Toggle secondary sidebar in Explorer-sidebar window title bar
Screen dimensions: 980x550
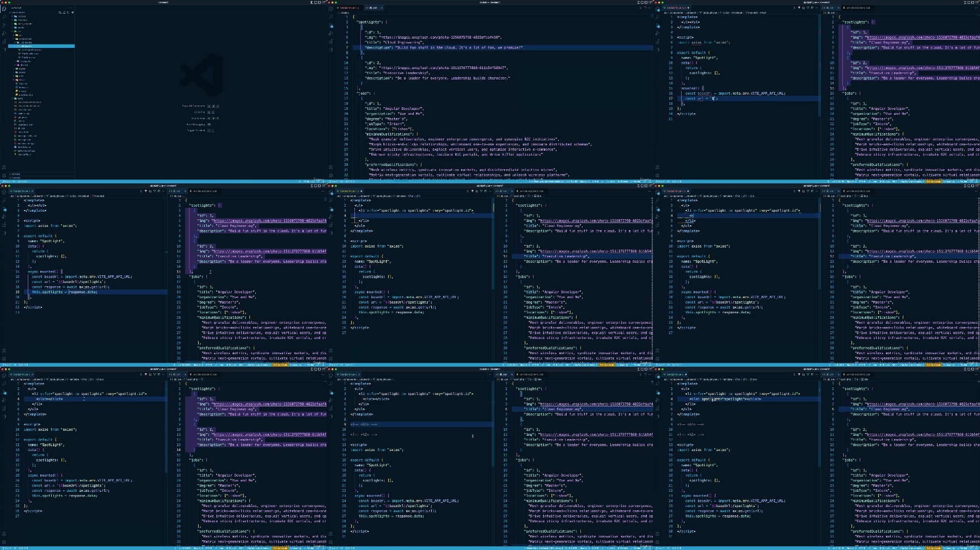coord(320,2)
